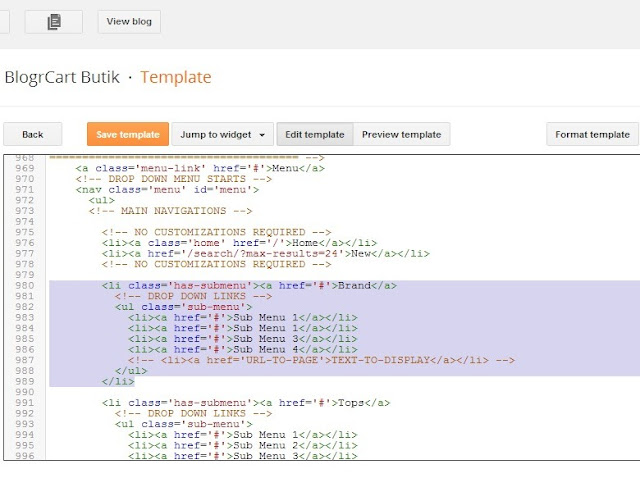The image size is (640, 478).
Task: Click the Back button
Action: tap(33, 134)
